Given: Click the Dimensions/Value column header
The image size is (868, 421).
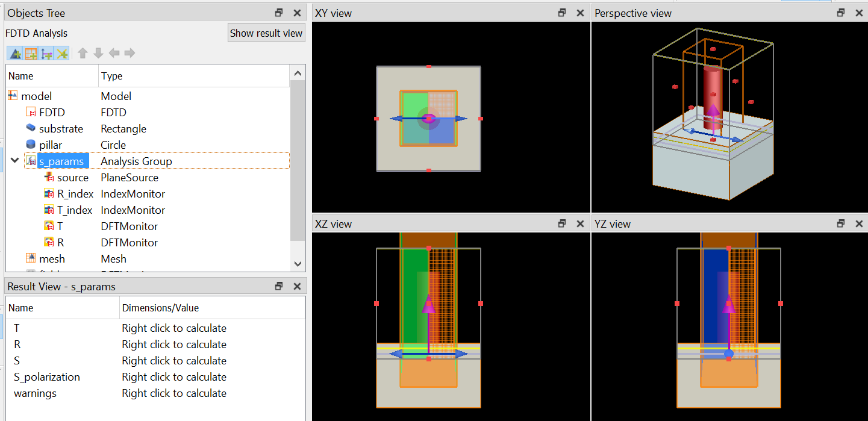Looking at the screenshot, I should 212,308.
